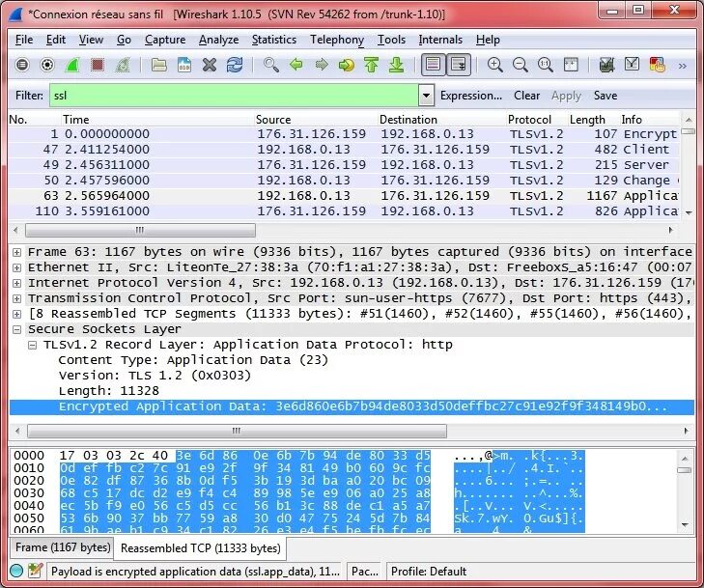The height and width of the screenshot is (588, 704).
Task: Sort the list by the Protocol column header
Action: (x=537, y=120)
